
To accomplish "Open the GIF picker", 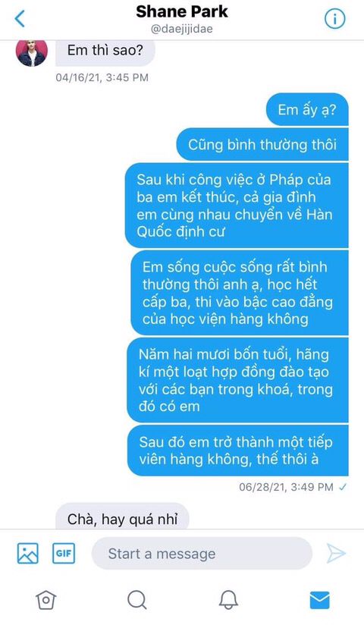I will tap(64, 553).
